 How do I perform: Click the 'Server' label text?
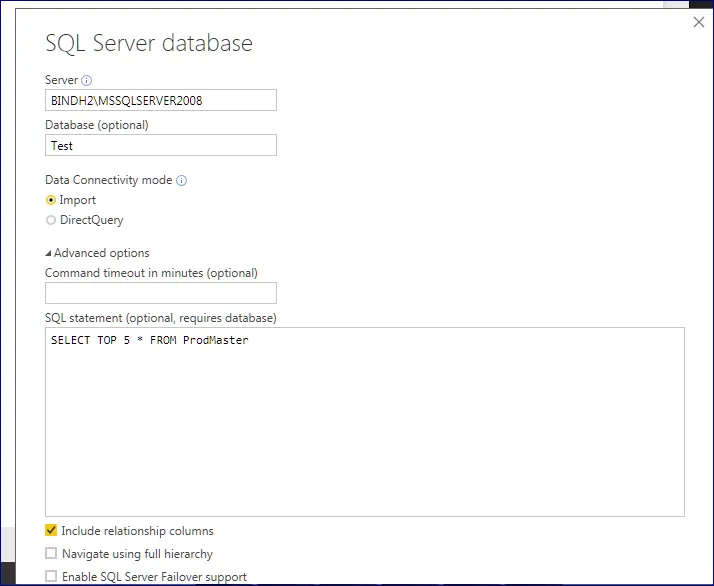tap(61, 80)
